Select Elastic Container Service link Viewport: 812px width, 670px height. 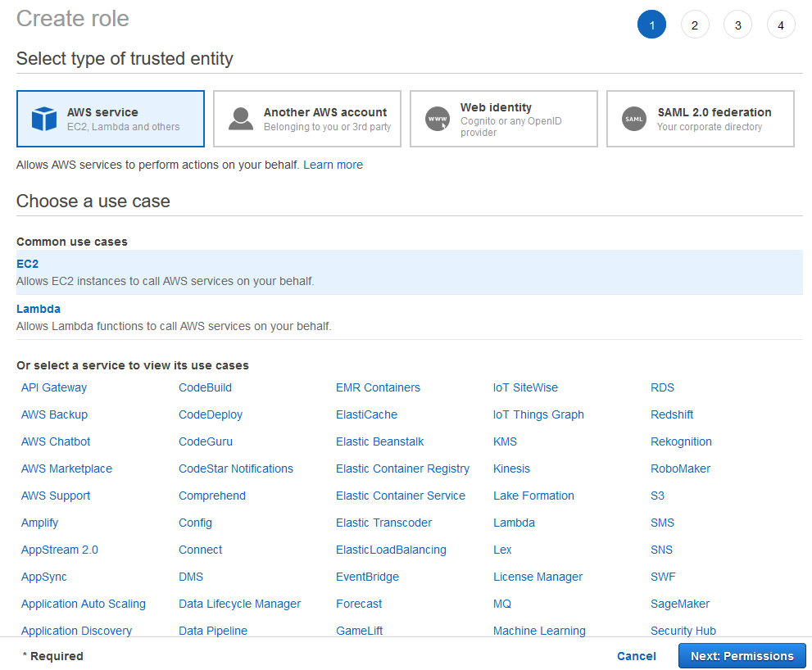coord(401,496)
